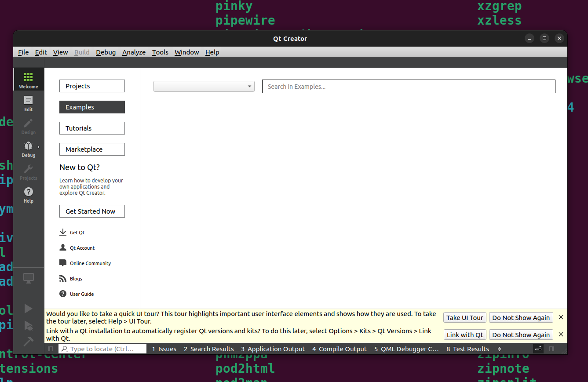Click the kit selector monitor icon

click(x=28, y=278)
